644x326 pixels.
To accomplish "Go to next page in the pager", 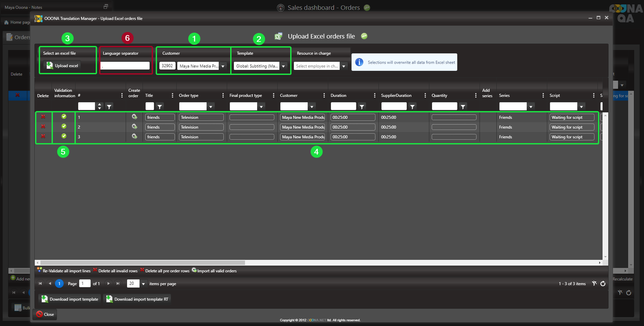I will 108,283.
